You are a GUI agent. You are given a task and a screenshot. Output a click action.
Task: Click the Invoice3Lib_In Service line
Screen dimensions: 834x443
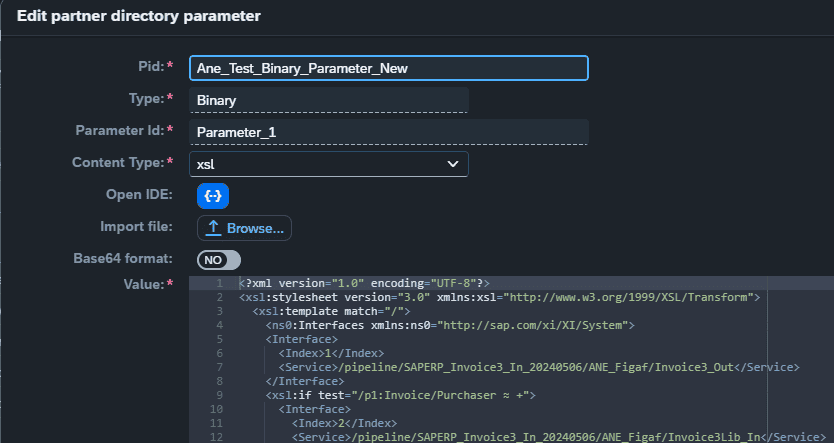[558, 437]
